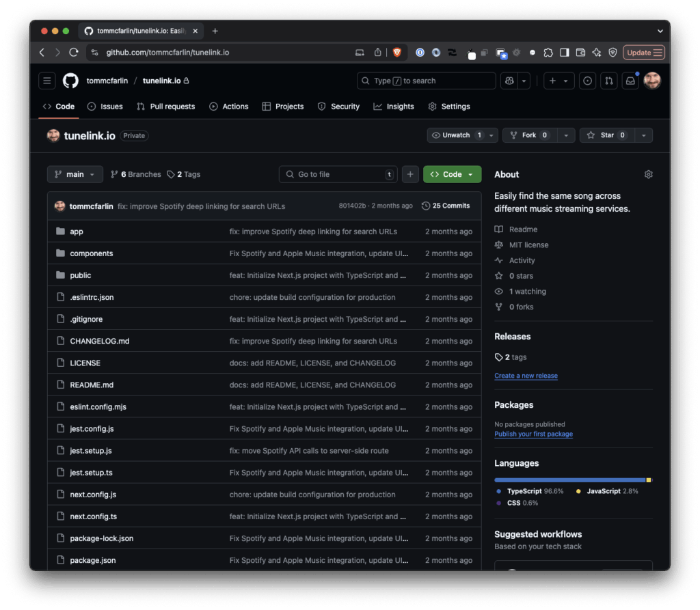Switch to Projects tab

283,107
